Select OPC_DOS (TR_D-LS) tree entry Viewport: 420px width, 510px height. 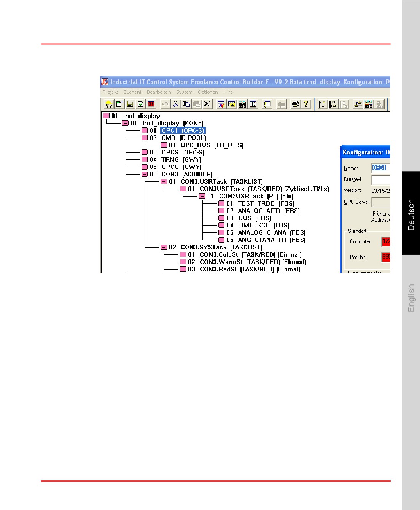212,145
